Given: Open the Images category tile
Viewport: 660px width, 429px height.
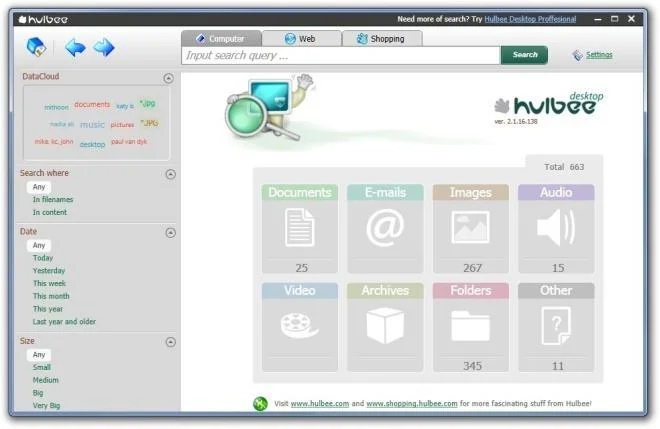Looking at the screenshot, I should (x=471, y=229).
